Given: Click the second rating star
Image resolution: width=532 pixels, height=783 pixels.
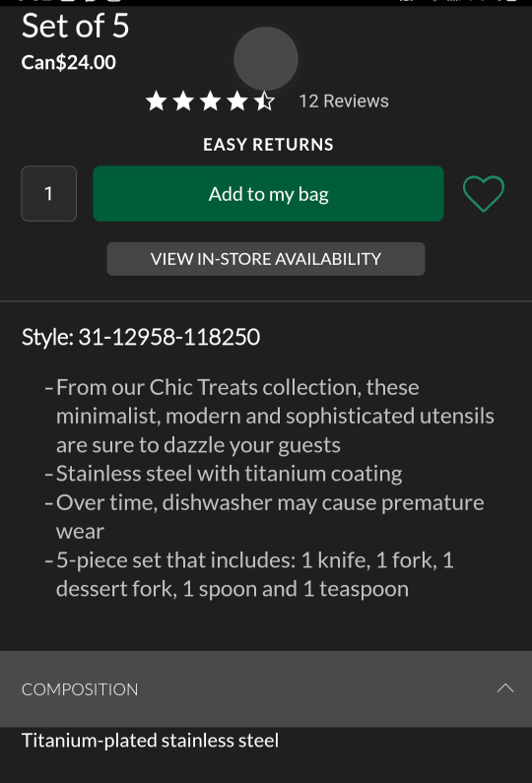Looking at the screenshot, I should tap(183, 100).
